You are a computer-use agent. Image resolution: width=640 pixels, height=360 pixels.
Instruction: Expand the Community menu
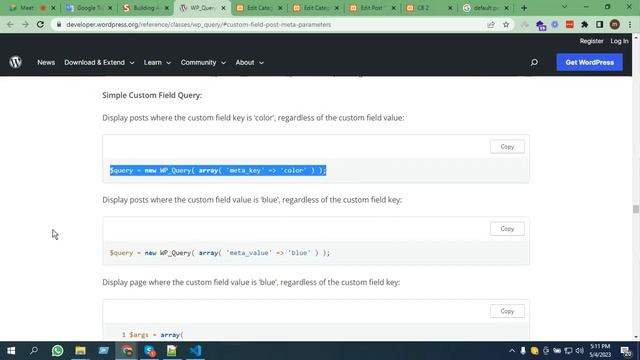[203, 62]
